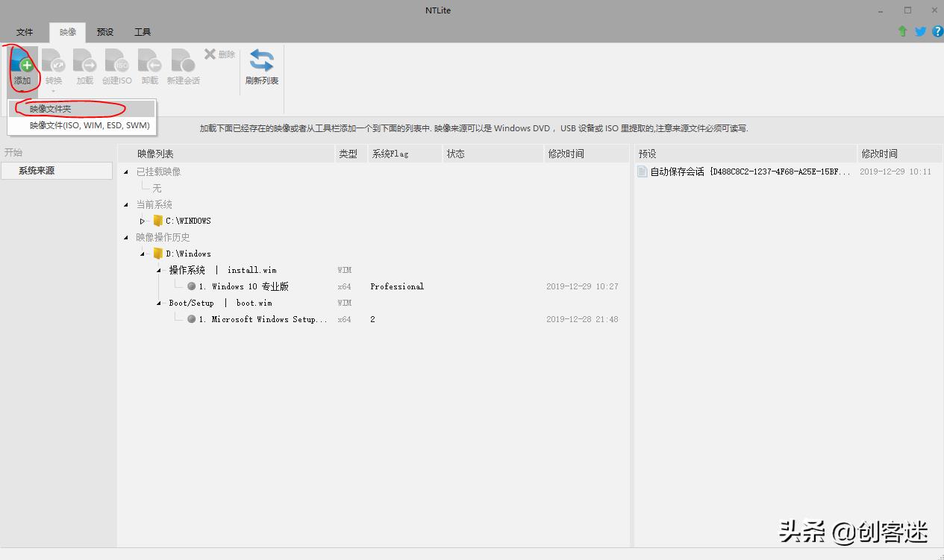The image size is (944, 560).
Task: Collapse the 已挂载映像 tree section
Action: pos(125,172)
